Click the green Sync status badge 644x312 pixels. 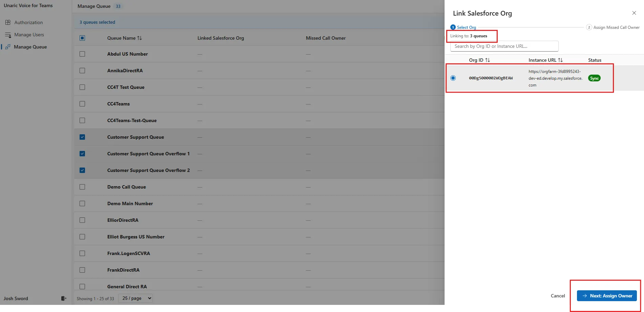click(x=594, y=78)
